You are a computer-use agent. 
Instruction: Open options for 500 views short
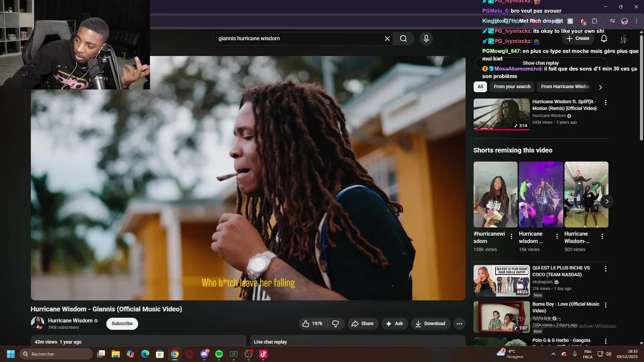click(603, 236)
